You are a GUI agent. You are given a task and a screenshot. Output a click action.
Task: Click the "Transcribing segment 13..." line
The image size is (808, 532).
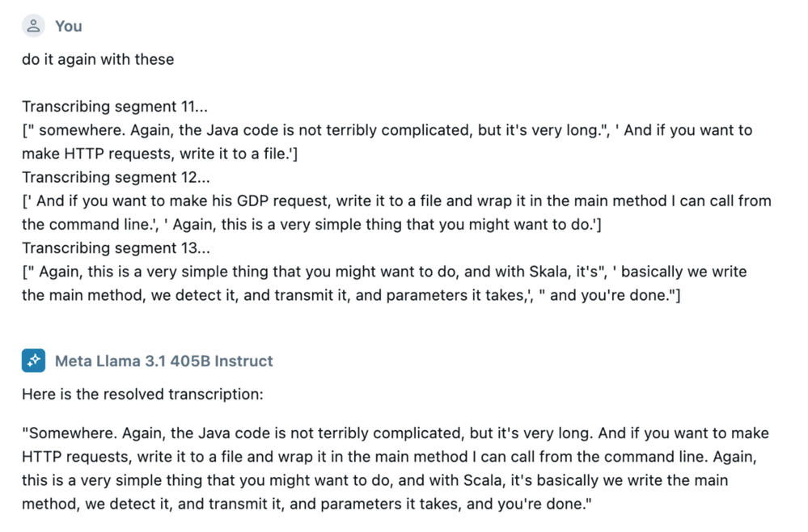click(x=116, y=247)
